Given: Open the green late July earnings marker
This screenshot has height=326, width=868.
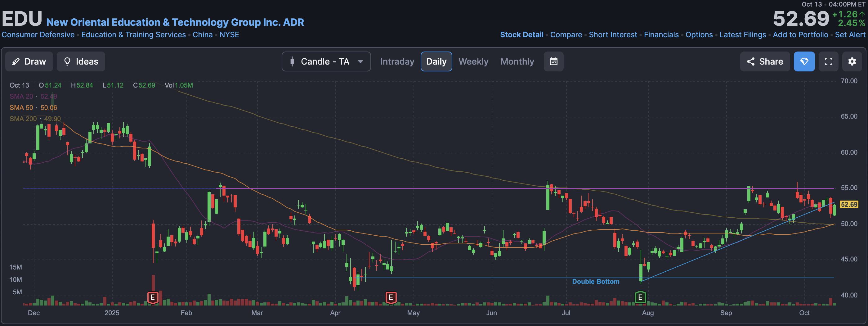Looking at the screenshot, I should pyautogui.click(x=640, y=297).
